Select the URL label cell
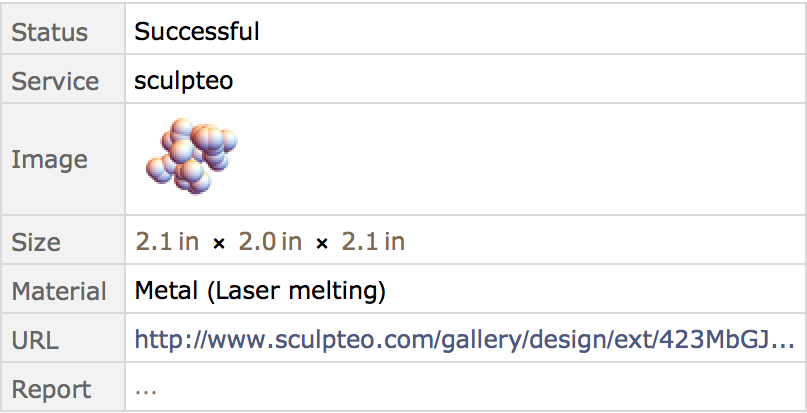807x413 pixels. tap(63, 337)
